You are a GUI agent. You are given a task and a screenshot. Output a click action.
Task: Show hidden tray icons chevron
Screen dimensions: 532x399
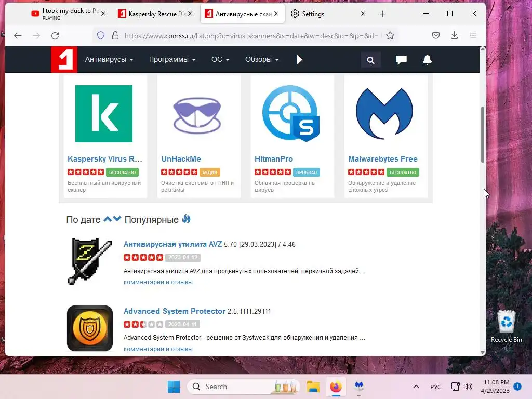coord(416,387)
